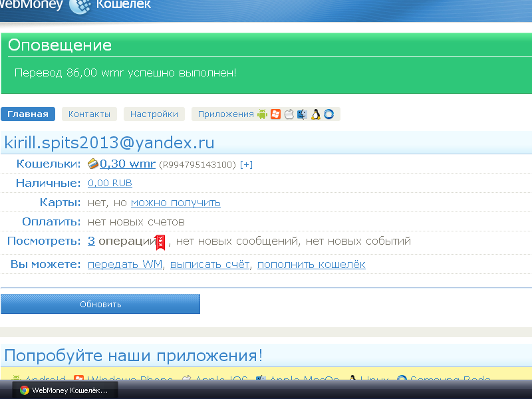Click the нет новых счетов text
Viewport: 532px width, 399px height.
click(136, 222)
